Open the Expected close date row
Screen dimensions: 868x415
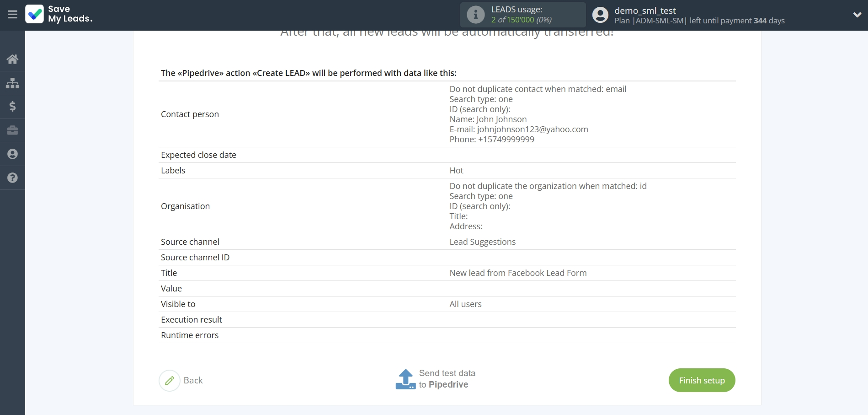(x=198, y=155)
